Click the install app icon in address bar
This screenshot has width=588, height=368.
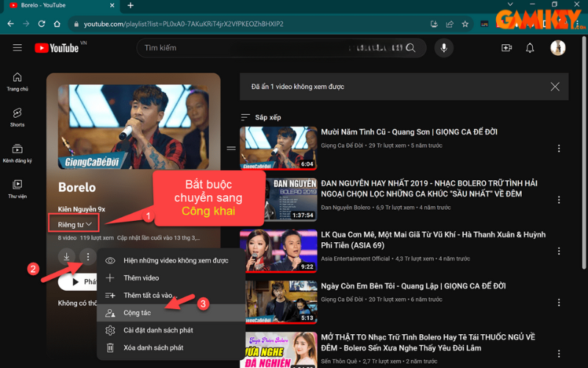(x=434, y=24)
